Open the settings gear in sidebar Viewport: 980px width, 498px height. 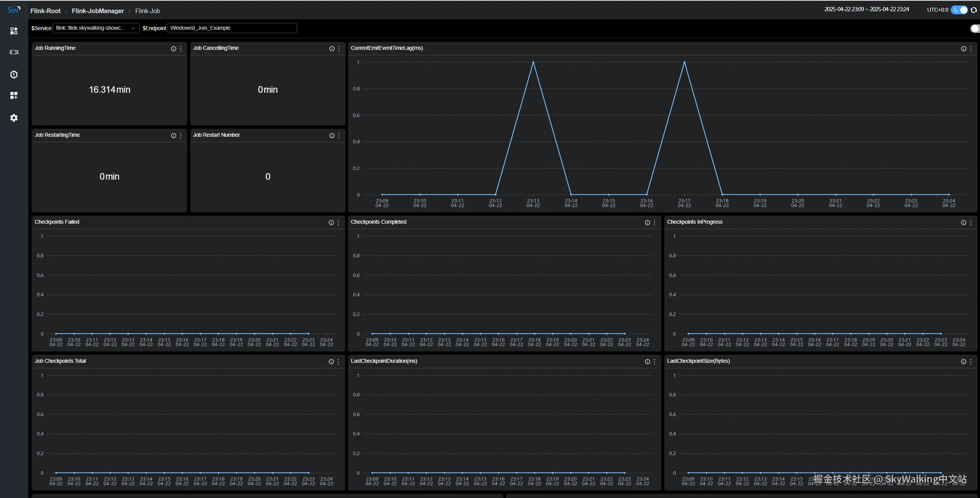14,118
